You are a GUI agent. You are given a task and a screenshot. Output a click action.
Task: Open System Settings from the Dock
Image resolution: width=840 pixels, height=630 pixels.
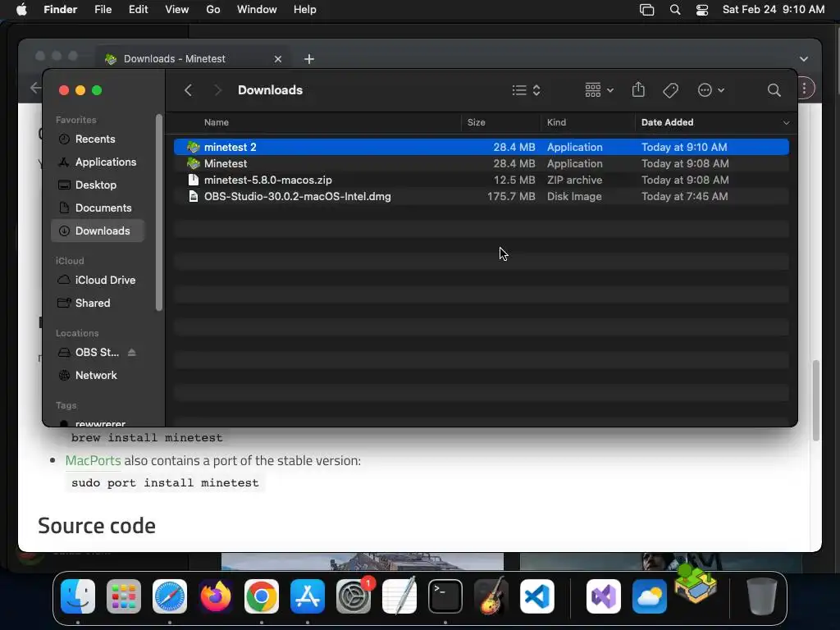(354, 596)
